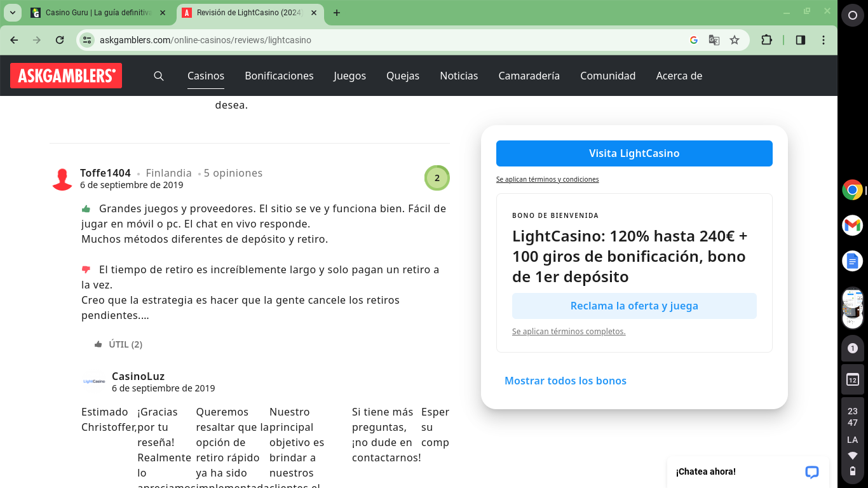The image size is (868, 488).
Task: Open the Camaradería menu item
Action: coord(529,76)
